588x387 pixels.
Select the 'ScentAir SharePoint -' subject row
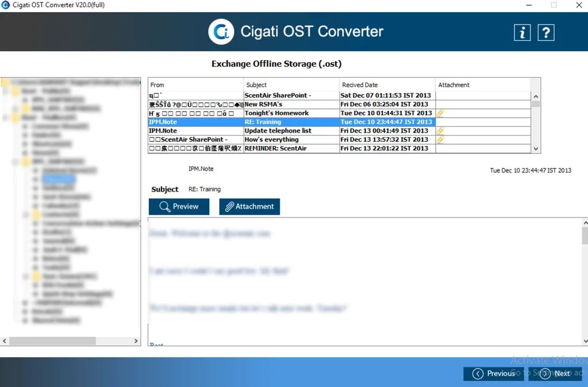pyautogui.click(x=340, y=95)
